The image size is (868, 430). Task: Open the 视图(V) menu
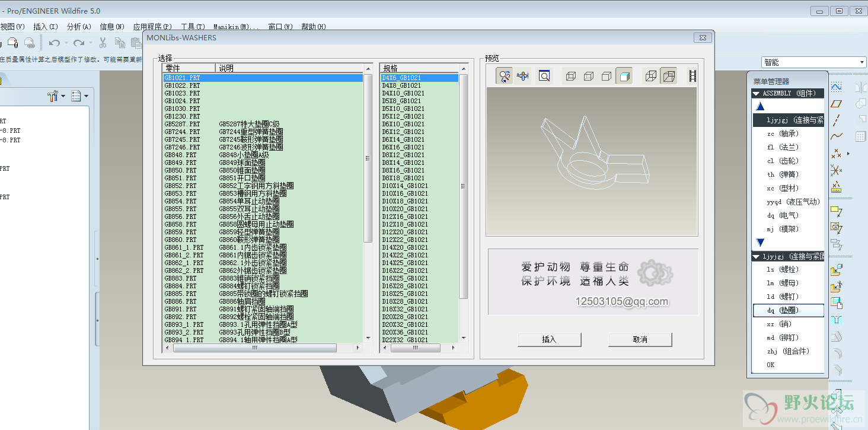12,27
